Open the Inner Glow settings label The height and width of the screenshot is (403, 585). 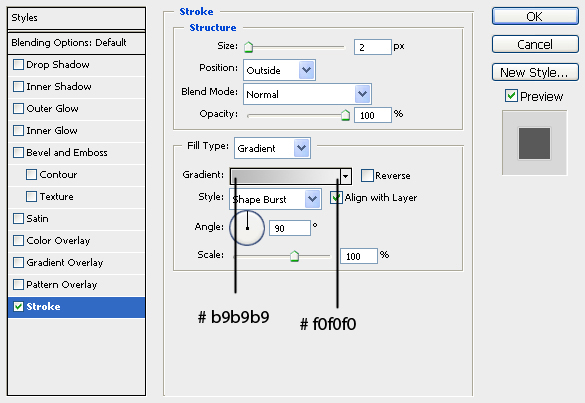click(52, 131)
